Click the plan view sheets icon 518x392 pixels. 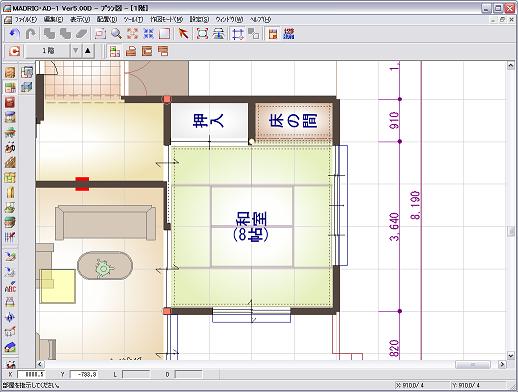[x=27, y=72]
